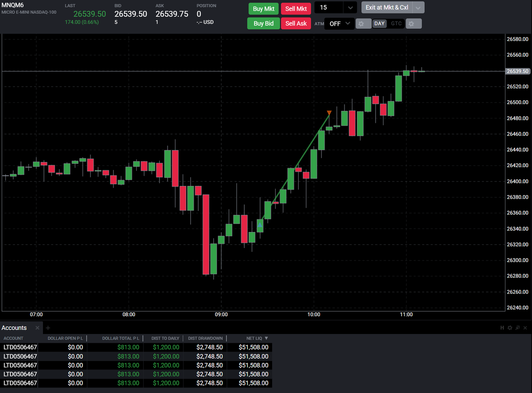
Task: Click 26580.00 on price axis
Action: tap(517, 39)
